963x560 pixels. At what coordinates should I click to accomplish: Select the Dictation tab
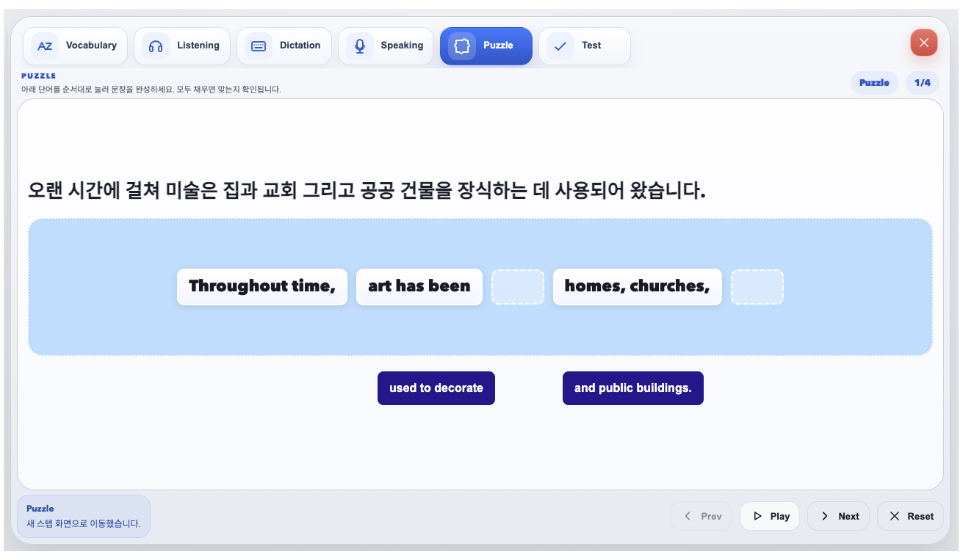tap(284, 46)
